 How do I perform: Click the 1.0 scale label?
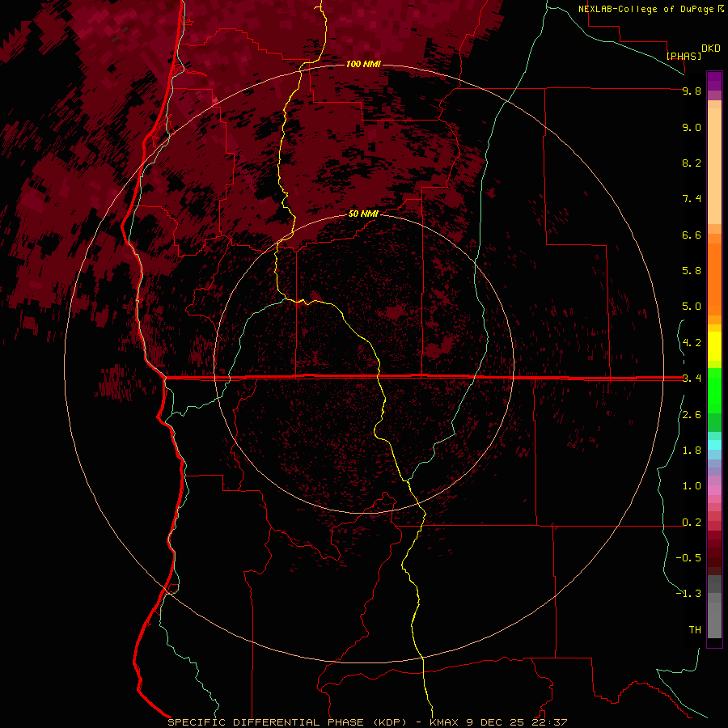(x=692, y=486)
